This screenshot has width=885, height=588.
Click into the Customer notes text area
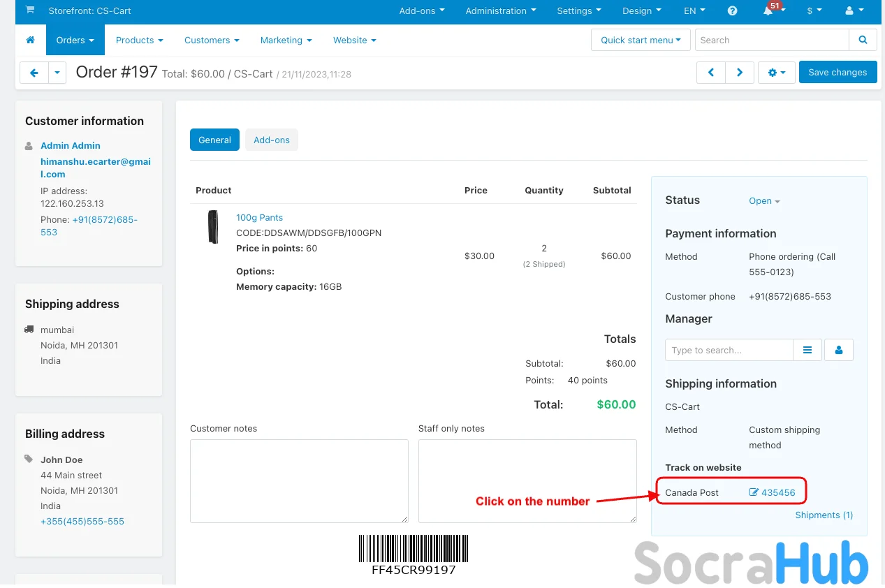(299, 480)
